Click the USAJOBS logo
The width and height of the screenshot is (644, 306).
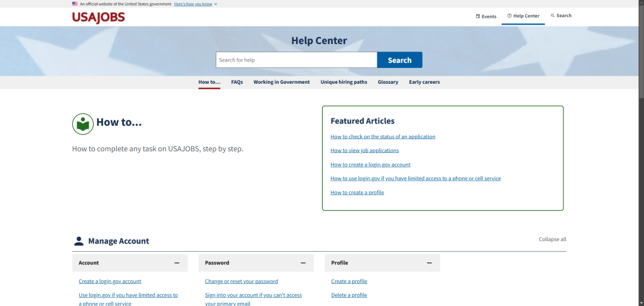tap(99, 17)
